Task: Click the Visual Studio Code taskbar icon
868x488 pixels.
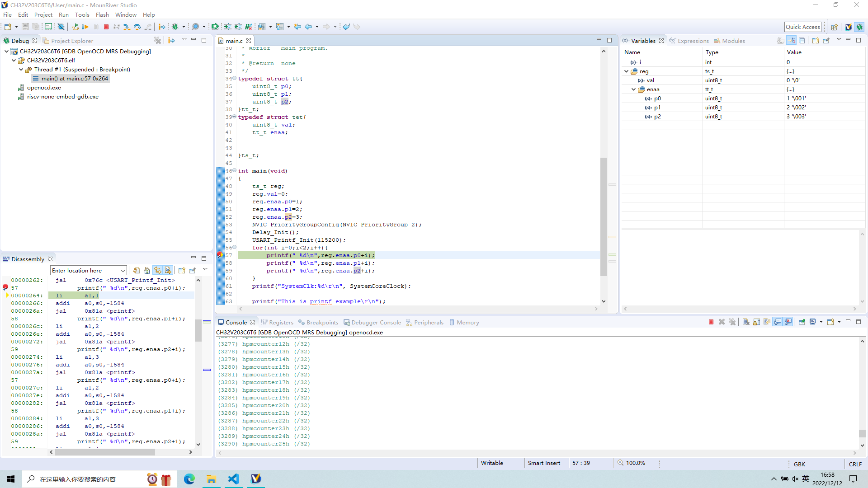Action: coord(234,479)
